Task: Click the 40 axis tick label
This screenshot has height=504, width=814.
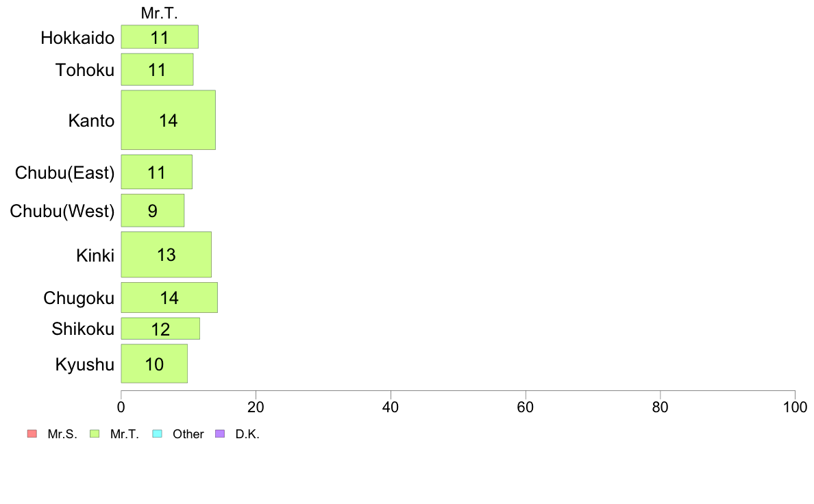Action: pyautogui.click(x=391, y=407)
